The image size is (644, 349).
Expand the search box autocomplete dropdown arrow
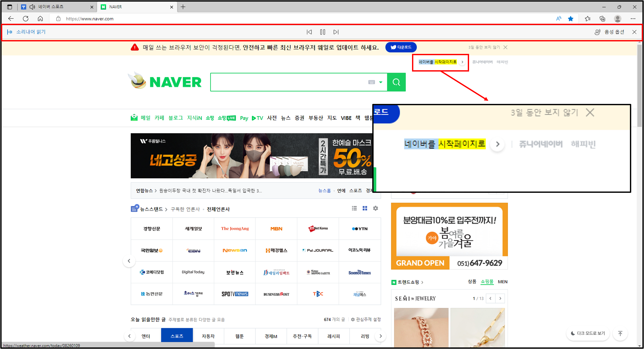click(381, 82)
